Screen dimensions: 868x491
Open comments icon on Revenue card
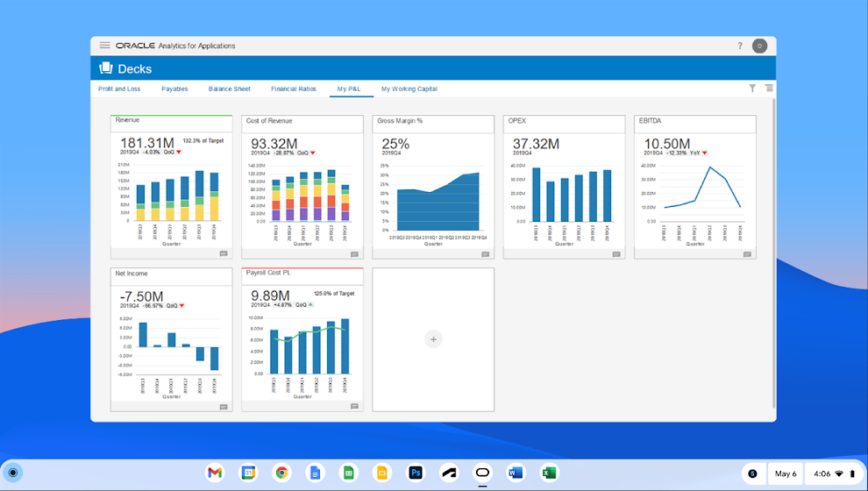[224, 254]
